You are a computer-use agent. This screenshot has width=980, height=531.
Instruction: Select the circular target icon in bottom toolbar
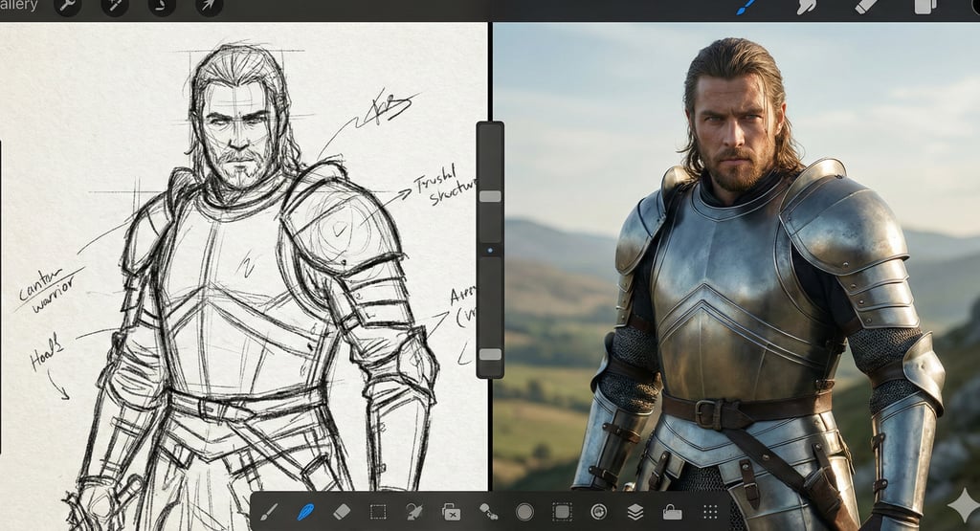click(x=599, y=512)
